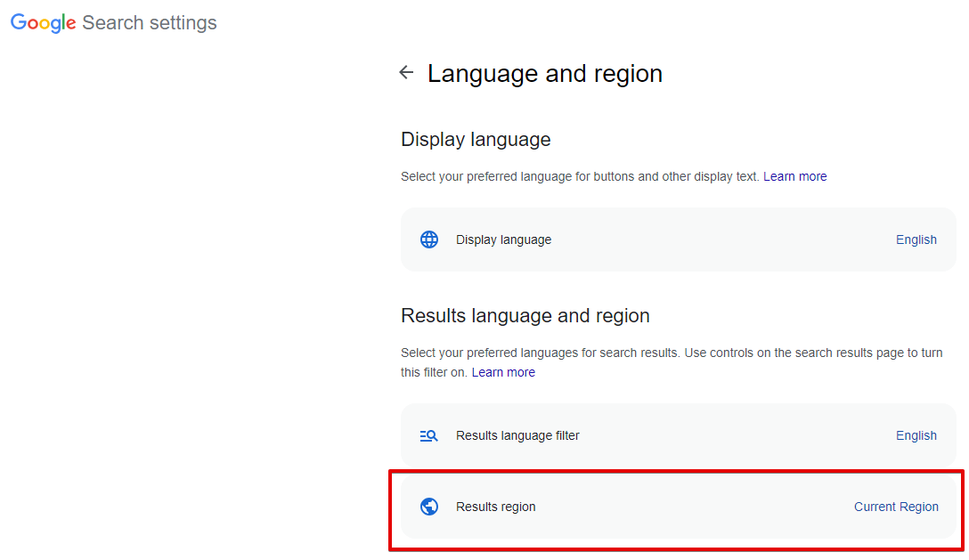Click the globe icon beside Display language

click(x=428, y=239)
